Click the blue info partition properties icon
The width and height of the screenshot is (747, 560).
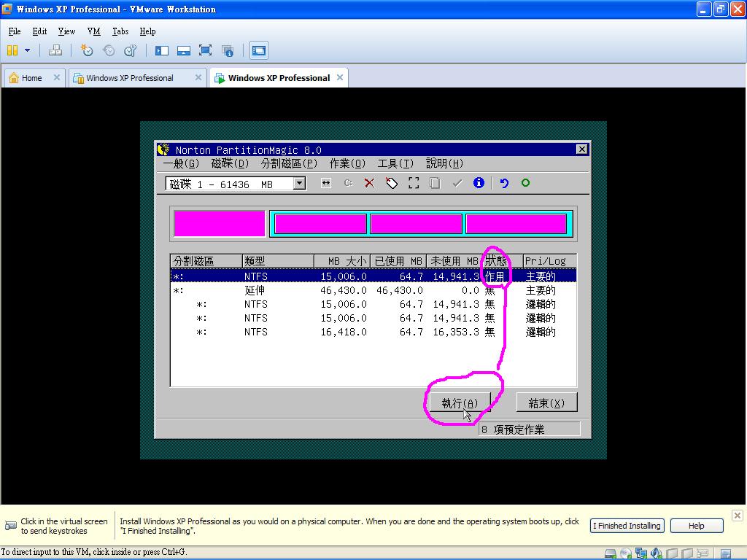(x=479, y=183)
